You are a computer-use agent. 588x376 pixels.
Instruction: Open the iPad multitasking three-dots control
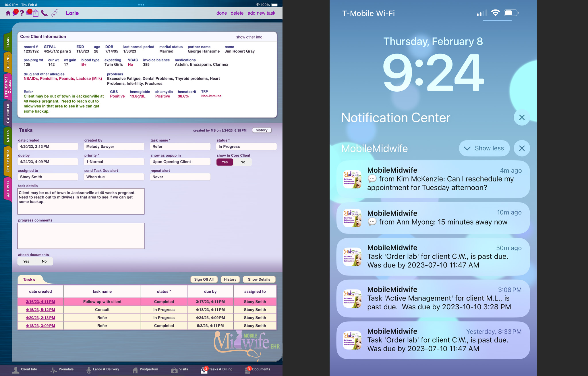click(141, 5)
